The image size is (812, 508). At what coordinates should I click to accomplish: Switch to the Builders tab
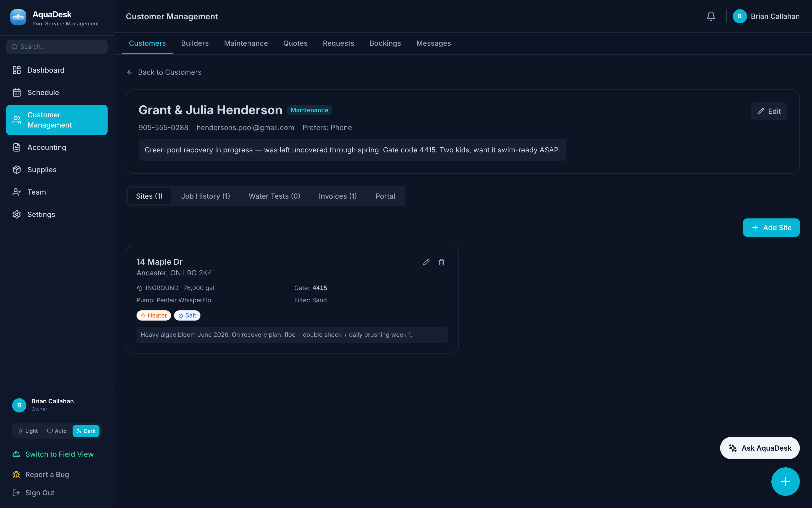(x=195, y=43)
